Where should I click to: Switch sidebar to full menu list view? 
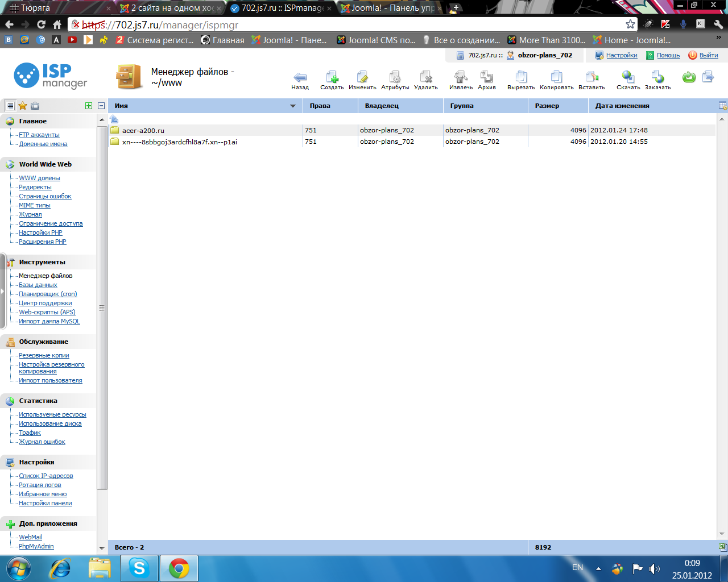[10, 106]
